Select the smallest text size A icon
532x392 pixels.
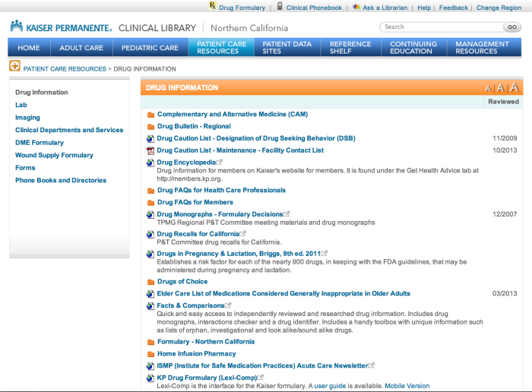tap(489, 89)
